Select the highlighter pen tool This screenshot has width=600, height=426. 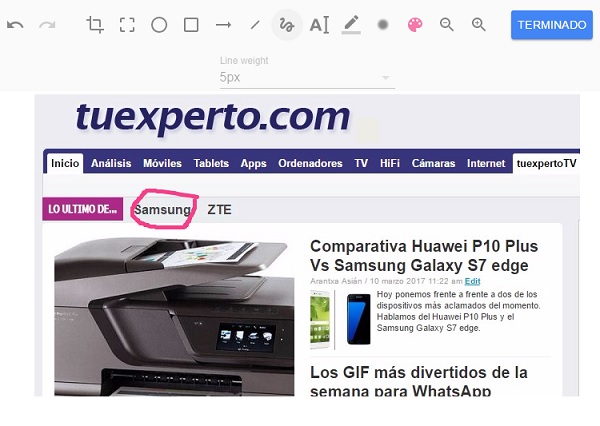click(x=351, y=24)
